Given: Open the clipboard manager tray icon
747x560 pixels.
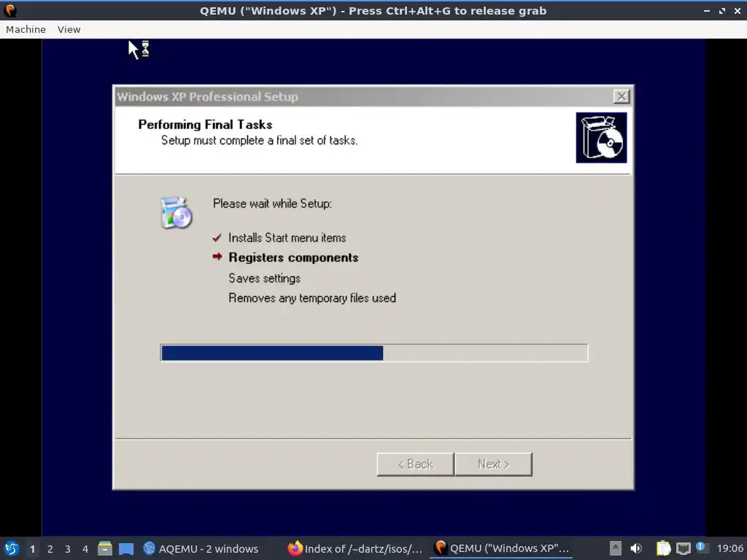Looking at the screenshot, I should [x=663, y=548].
